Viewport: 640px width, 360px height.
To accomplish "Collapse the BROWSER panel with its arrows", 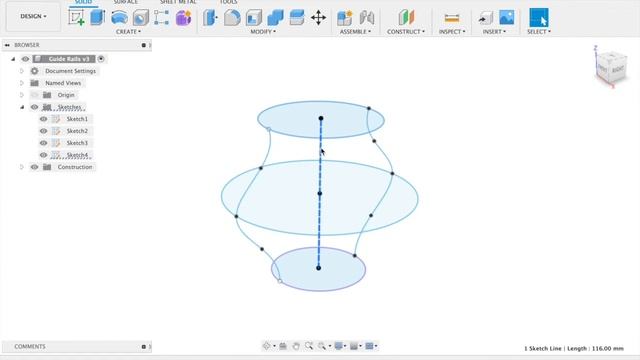I will [7, 45].
